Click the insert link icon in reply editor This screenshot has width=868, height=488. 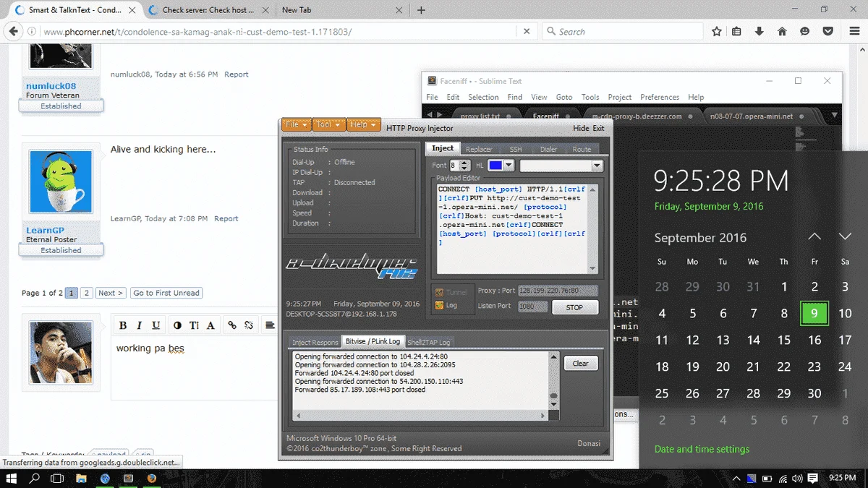[x=232, y=325]
